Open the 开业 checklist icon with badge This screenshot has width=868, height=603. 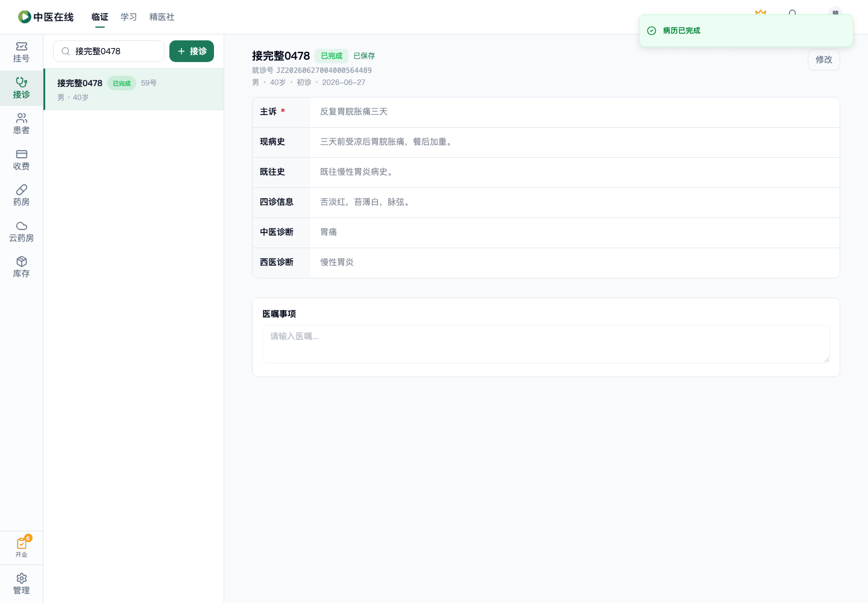pyautogui.click(x=21, y=547)
